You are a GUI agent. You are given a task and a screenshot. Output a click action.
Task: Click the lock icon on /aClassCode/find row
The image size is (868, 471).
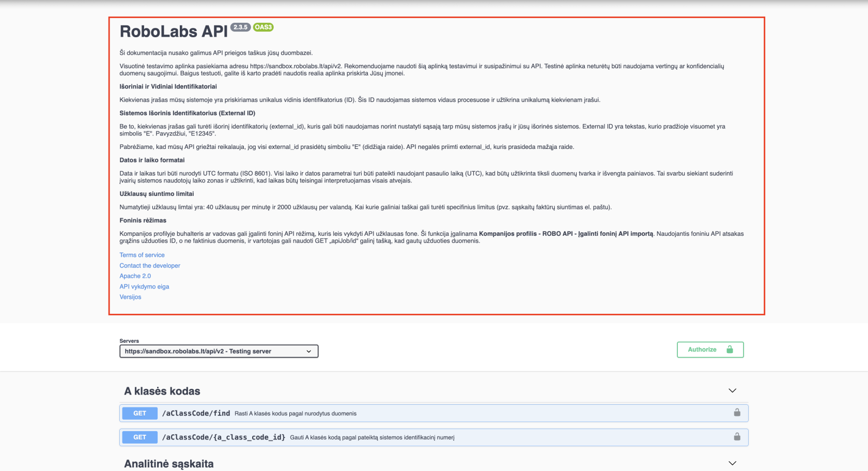pos(737,413)
